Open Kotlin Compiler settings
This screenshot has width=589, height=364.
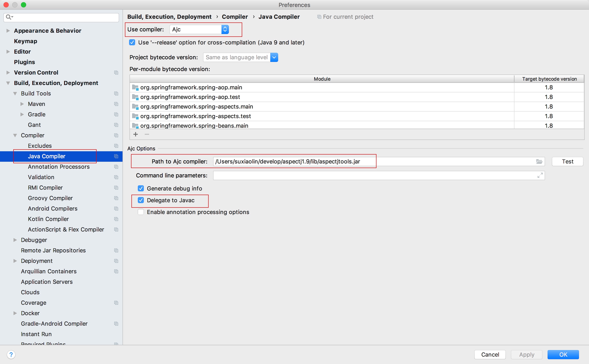[48, 219]
